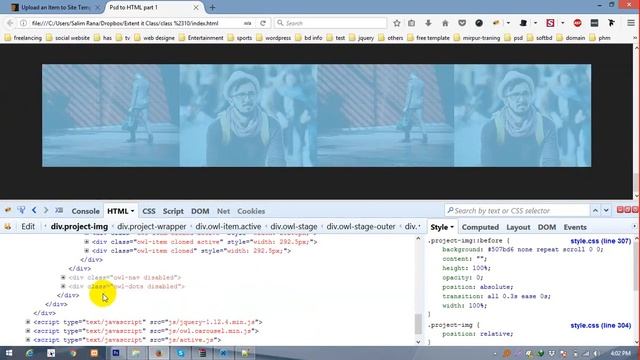Expand the owl.carousel.min.js script node
This screenshot has width=640, height=360.
coord(28,331)
